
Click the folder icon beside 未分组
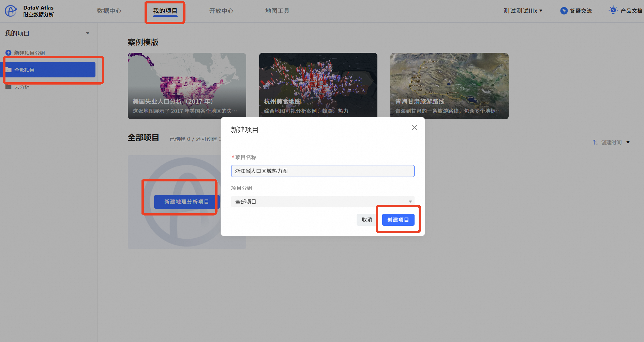[x=9, y=87]
